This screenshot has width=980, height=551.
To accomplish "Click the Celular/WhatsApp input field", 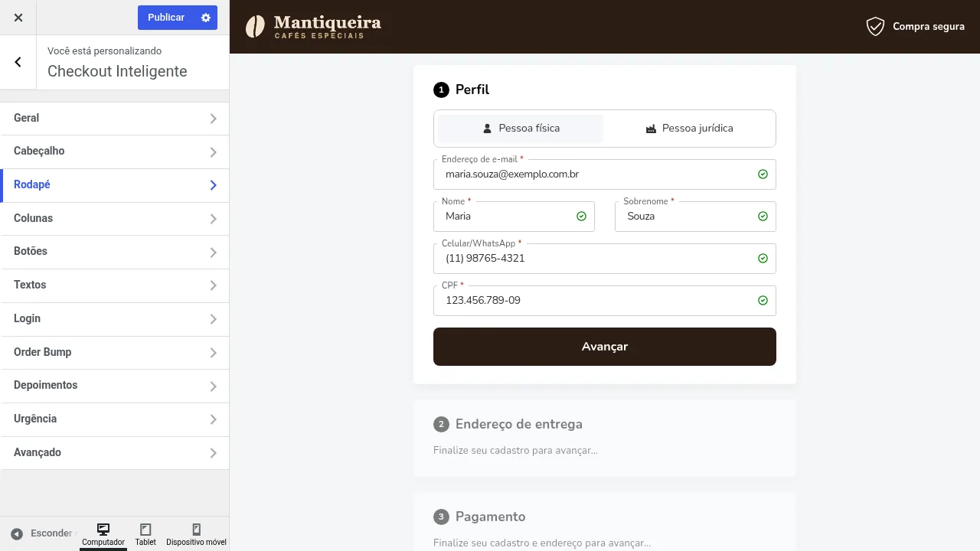I will tap(605, 259).
